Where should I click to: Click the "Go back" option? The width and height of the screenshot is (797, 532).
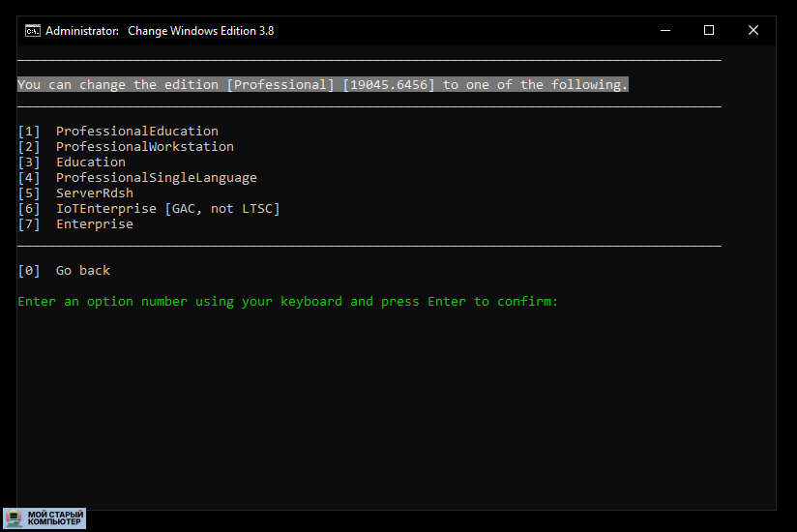pyautogui.click(x=82, y=270)
